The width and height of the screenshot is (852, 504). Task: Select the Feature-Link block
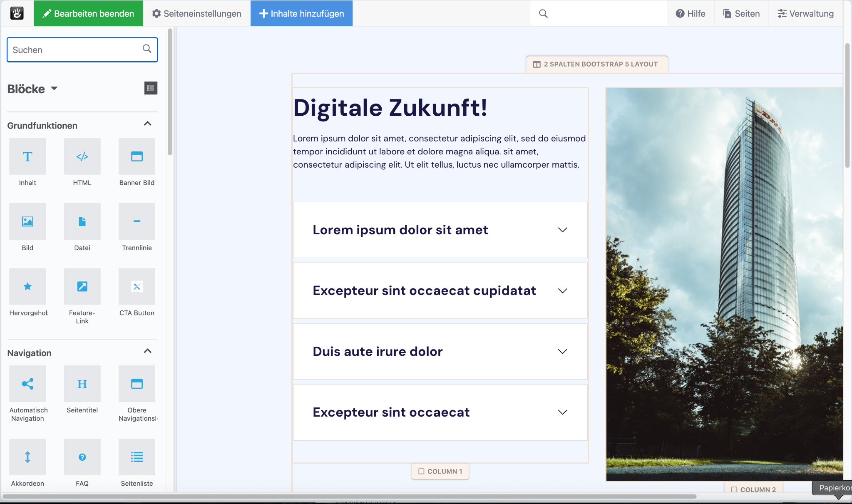tap(82, 286)
